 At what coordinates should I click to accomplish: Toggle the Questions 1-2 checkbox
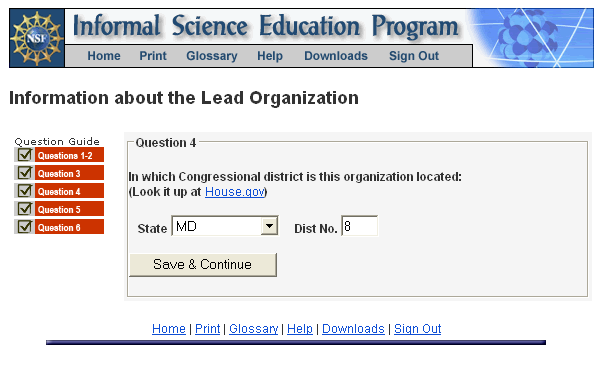[25, 155]
